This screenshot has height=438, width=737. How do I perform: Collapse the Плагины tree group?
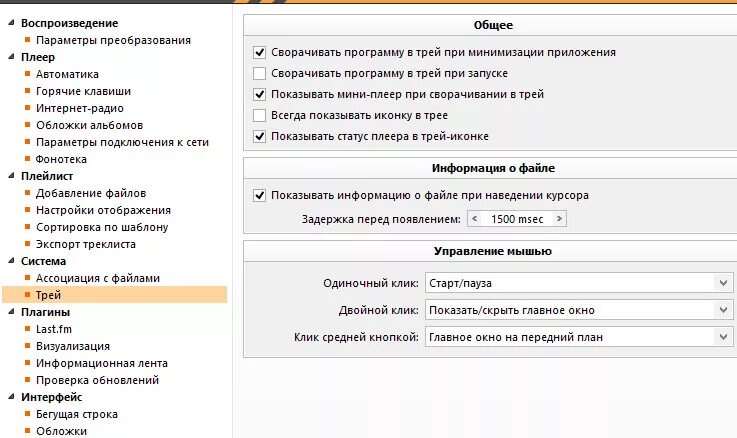click(11, 312)
